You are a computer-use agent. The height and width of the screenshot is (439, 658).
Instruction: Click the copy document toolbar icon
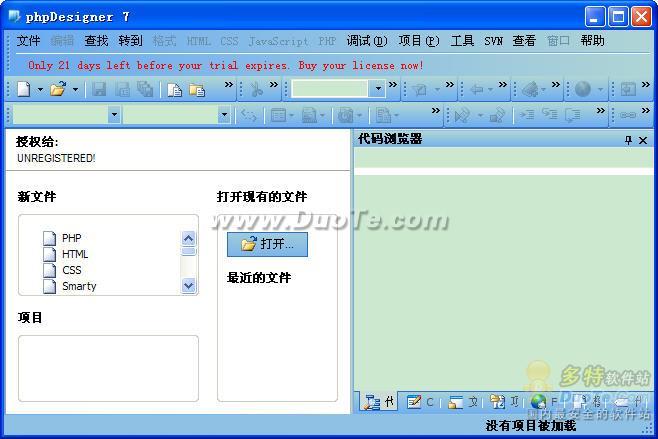click(x=174, y=90)
